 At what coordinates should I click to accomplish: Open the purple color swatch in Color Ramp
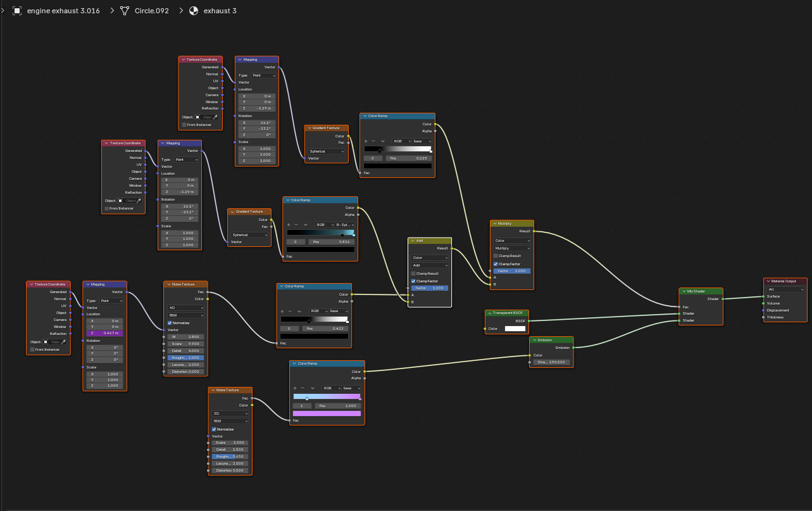(x=327, y=413)
